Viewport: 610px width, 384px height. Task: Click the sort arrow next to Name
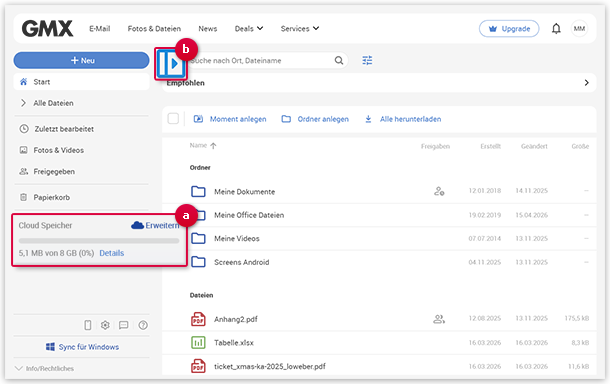pyautogui.click(x=213, y=146)
